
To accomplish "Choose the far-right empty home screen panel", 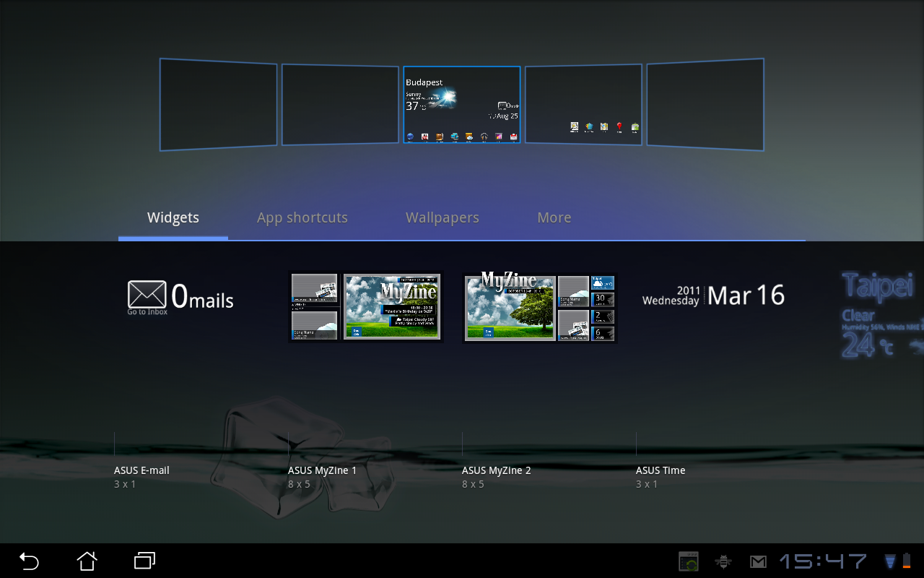I will (705, 105).
